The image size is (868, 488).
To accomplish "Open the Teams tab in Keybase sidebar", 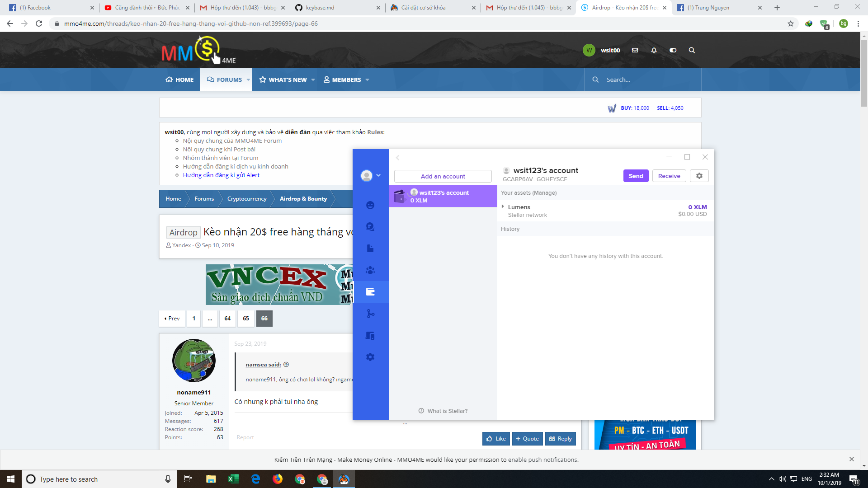I will click(x=370, y=270).
